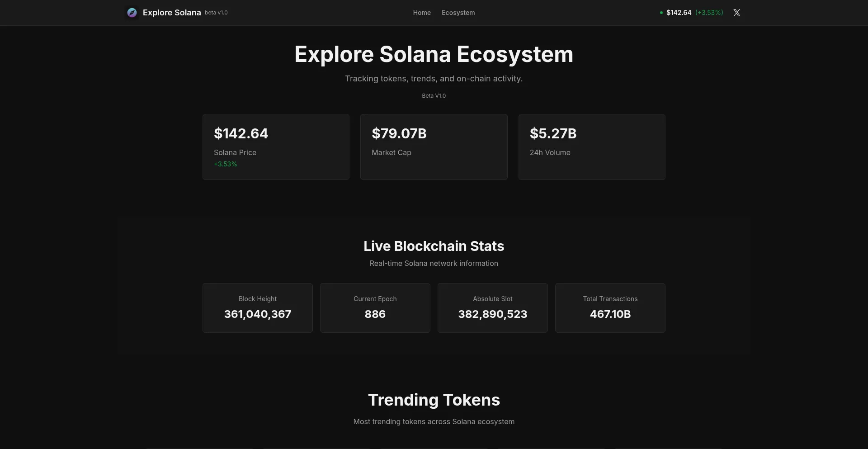This screenshot has width=868, height=449.
Task: Select the Solana Price stat card
Action: coord(276,147)
